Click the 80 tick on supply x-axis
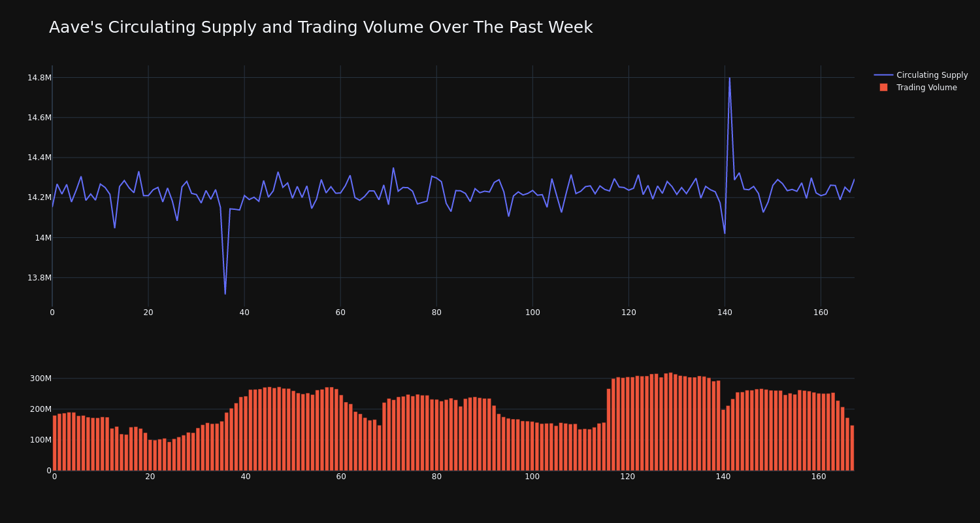Screen dimensions: 980x523 [x=436, y=312]
